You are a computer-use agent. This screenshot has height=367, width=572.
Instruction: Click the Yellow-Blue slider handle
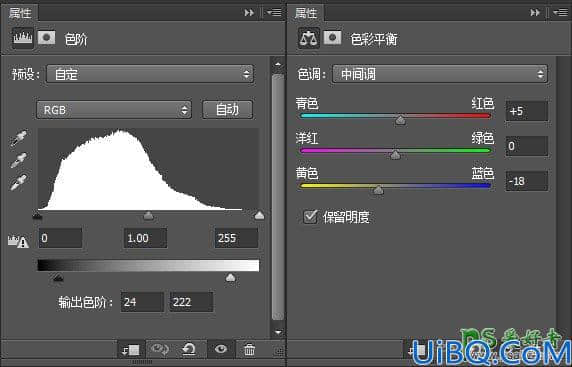coord(379,190)
